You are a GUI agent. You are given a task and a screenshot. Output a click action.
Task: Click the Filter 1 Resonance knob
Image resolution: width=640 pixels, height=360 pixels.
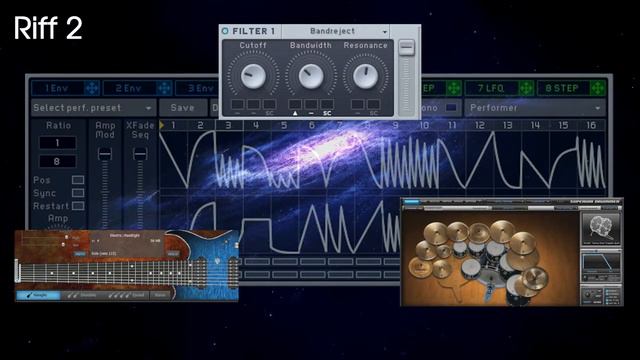(365, 76)
